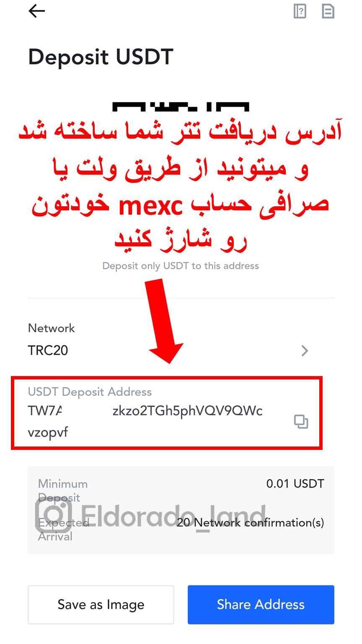Click the partial QR code image
362x644 pixels.
coord(181,106)
